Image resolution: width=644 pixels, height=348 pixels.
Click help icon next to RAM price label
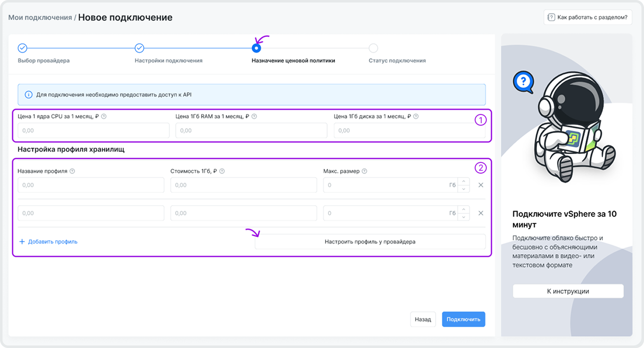click(x=254, y=117)
